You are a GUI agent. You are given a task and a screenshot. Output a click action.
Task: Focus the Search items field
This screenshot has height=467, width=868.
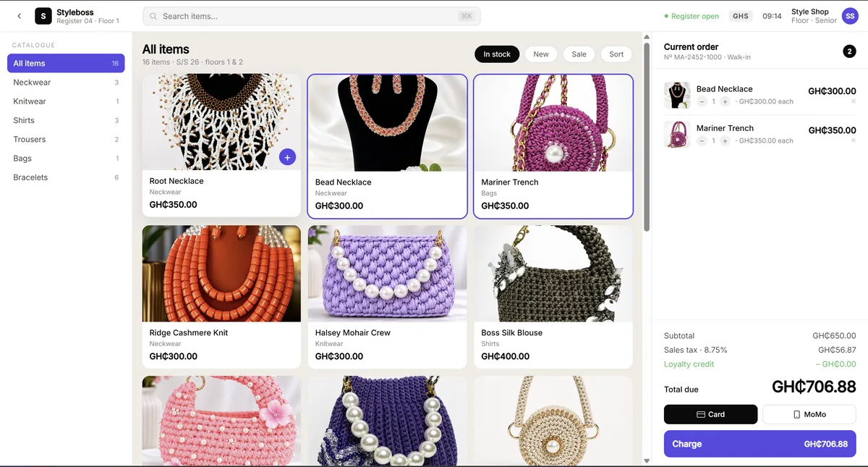tap(312, 16)
